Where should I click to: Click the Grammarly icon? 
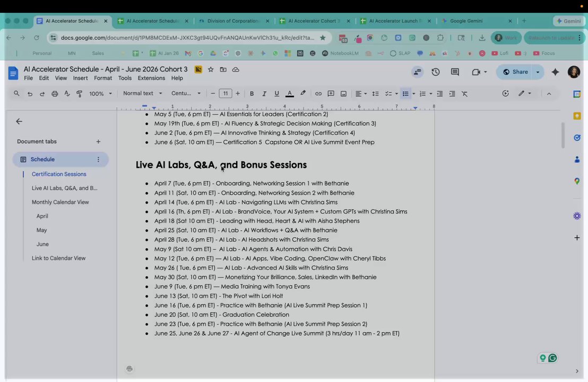(x=552, y=358)
